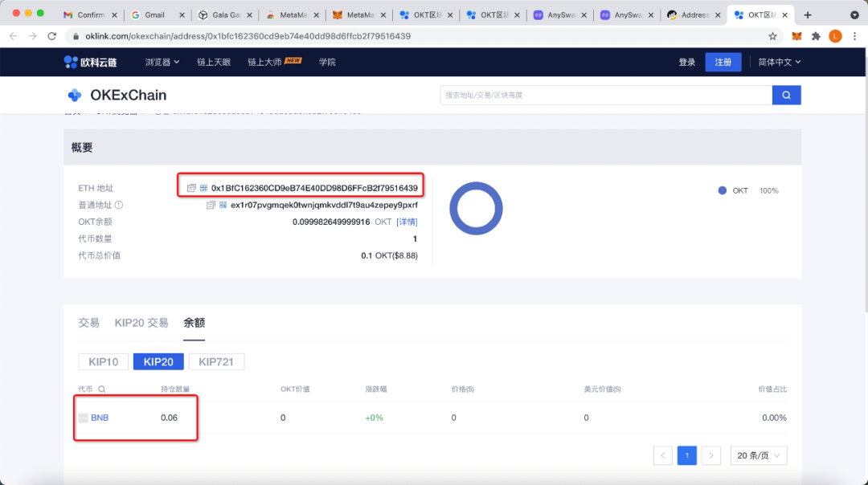
Task: Open Chrome three-dot menu
Action: (854, 36)
